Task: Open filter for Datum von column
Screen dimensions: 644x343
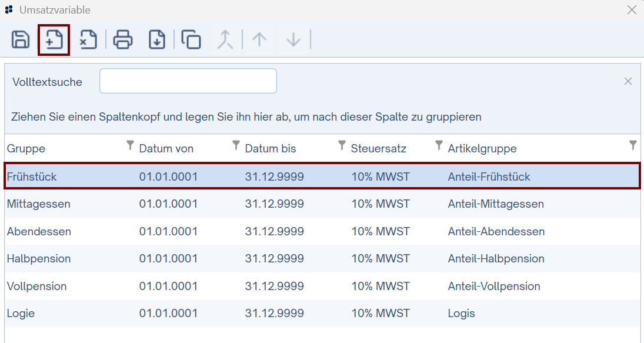Action: click(x=236, y=145)
